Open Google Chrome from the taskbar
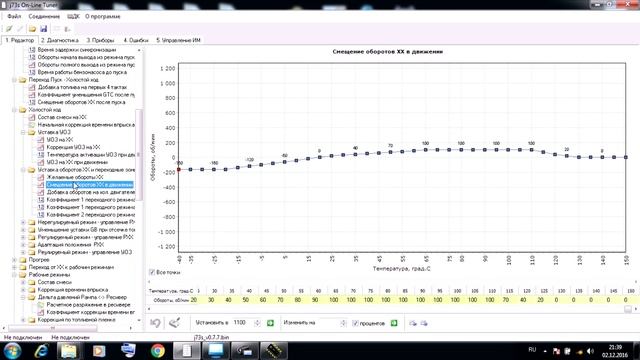 (x=158, y=351)
